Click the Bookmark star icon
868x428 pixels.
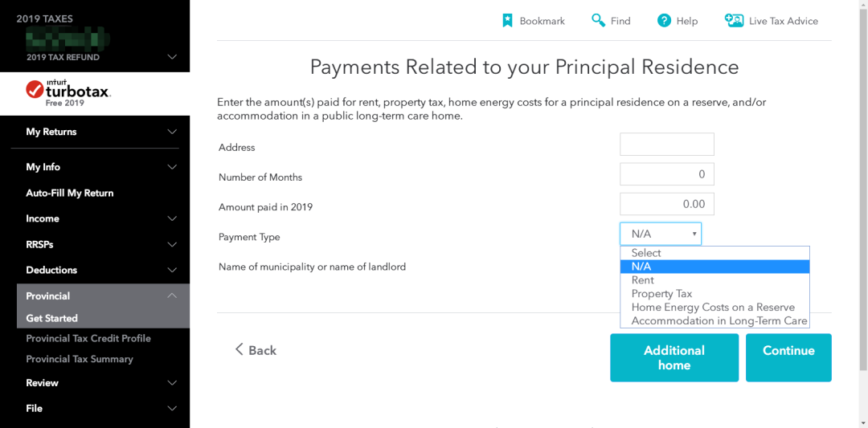click(507, 20)
